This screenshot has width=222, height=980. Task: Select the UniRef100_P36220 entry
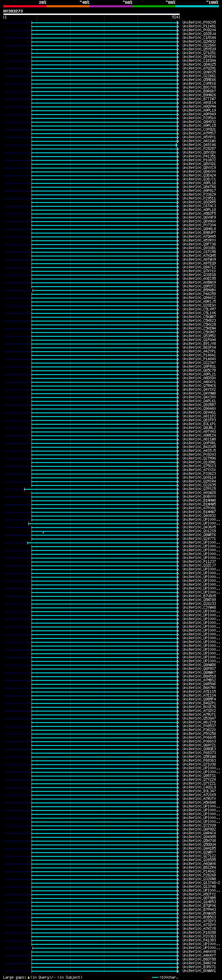pyautogui.click(x=199, y=730)
